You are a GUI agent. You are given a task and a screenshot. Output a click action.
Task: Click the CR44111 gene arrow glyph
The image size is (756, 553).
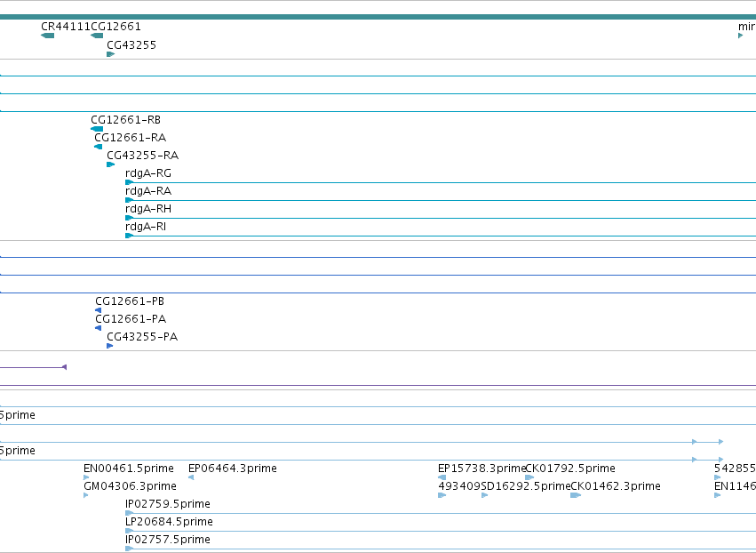click(47, 36)
